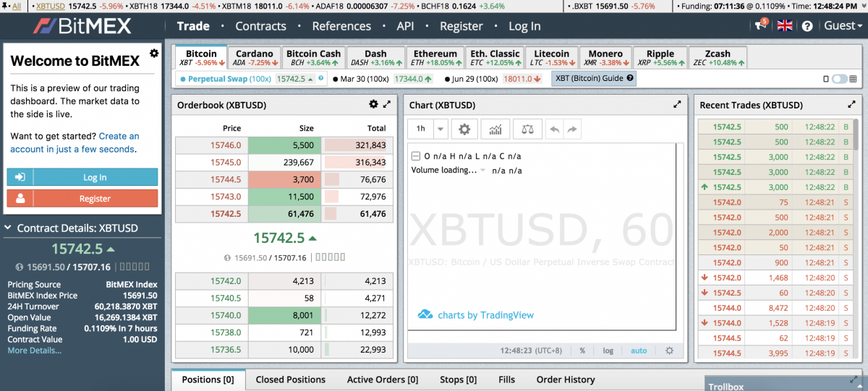
Task: Switch to Order History tab
Action: pyautogui.click(x=566, y=379)
